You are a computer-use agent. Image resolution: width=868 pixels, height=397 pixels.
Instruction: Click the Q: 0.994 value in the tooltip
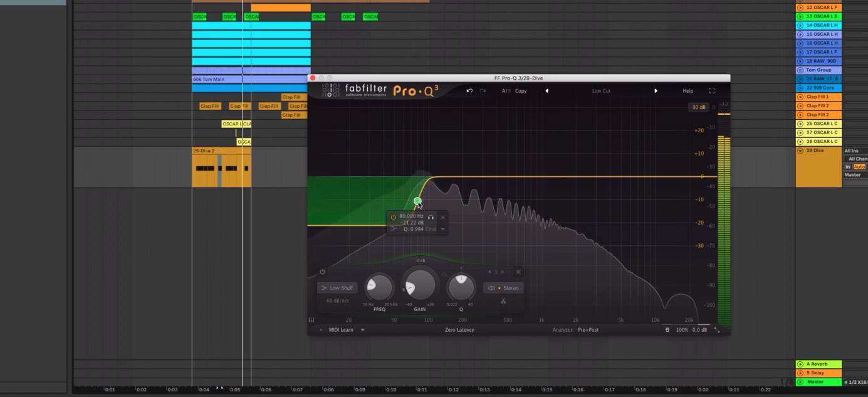(413, 229)
